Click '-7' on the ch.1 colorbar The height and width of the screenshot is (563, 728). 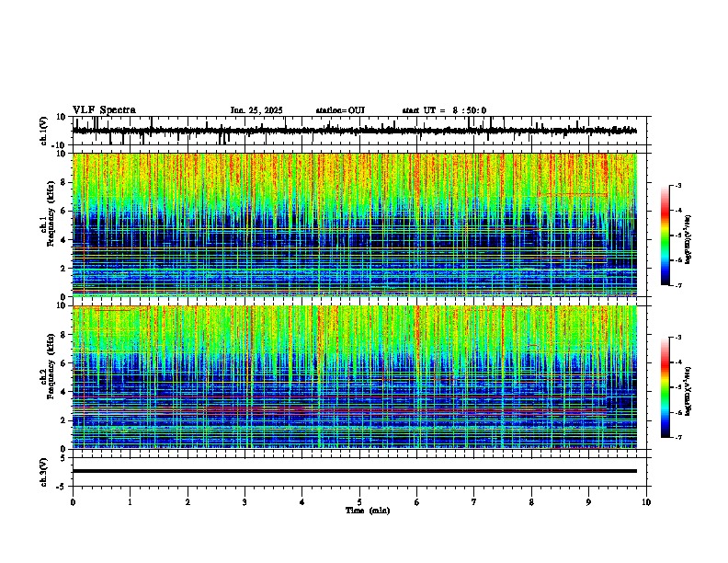677,285
